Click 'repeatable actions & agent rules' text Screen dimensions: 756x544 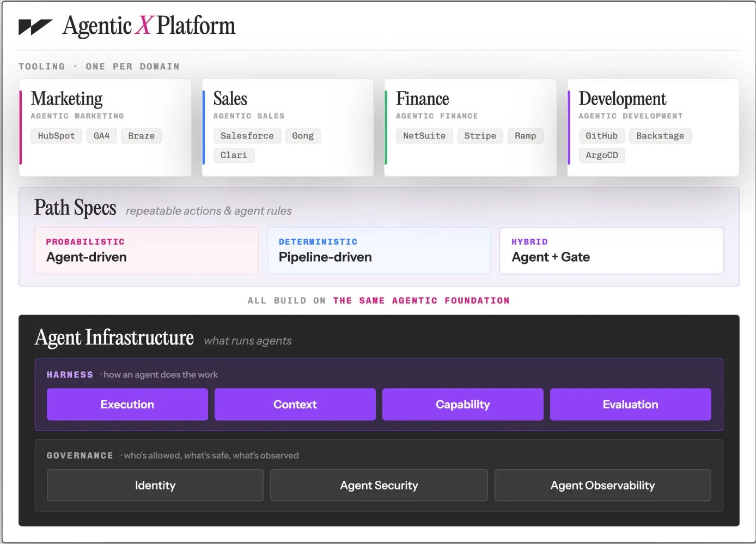209,211
